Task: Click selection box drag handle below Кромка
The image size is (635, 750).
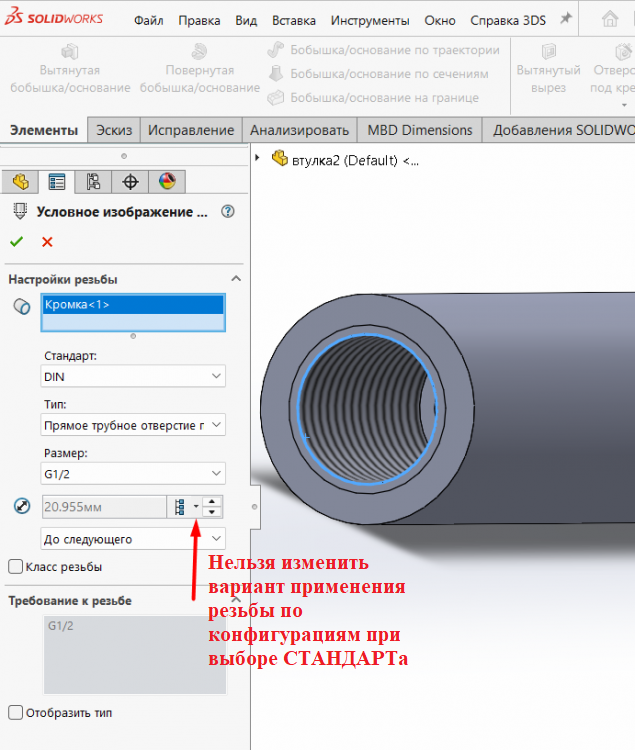Action: (133, 336)
